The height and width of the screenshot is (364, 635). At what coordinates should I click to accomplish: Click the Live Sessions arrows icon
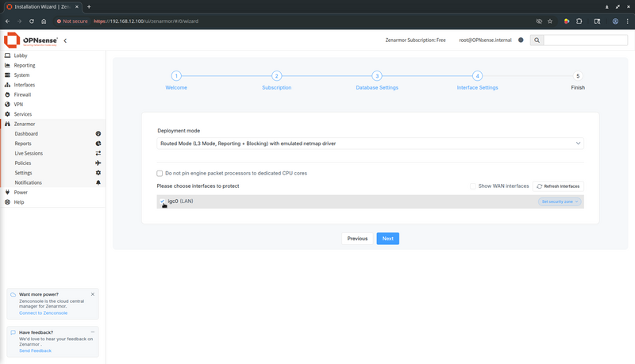click(x=98, y=153)
